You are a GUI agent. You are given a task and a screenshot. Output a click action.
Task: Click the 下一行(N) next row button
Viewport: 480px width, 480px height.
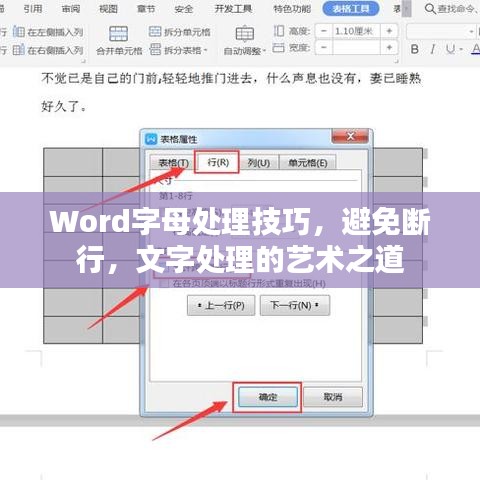coord(295,305)
